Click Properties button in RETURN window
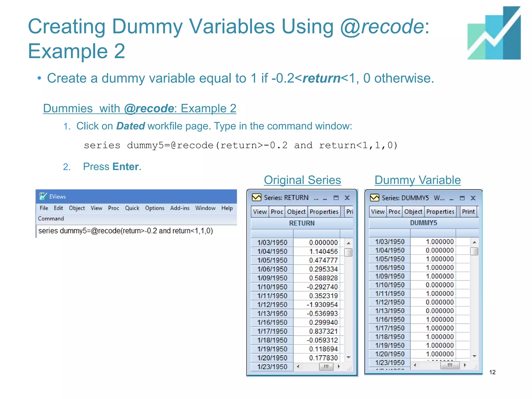 [x=324, y=212]
